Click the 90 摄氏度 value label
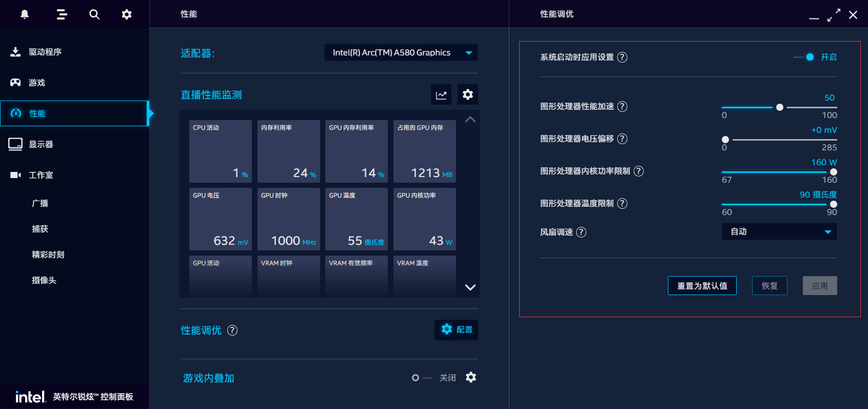The height and width of the screenshot is (409, 868). pos(818,194)
